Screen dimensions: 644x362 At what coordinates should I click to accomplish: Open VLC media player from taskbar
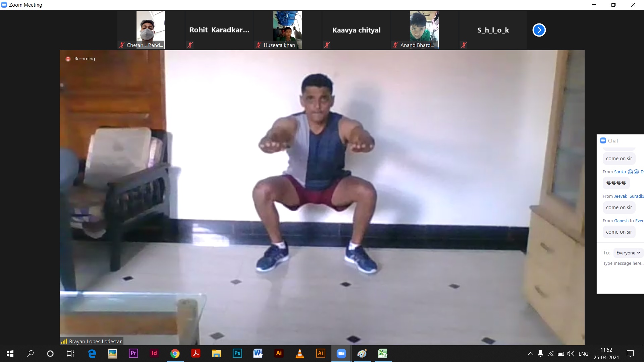[x=300, y=354]
